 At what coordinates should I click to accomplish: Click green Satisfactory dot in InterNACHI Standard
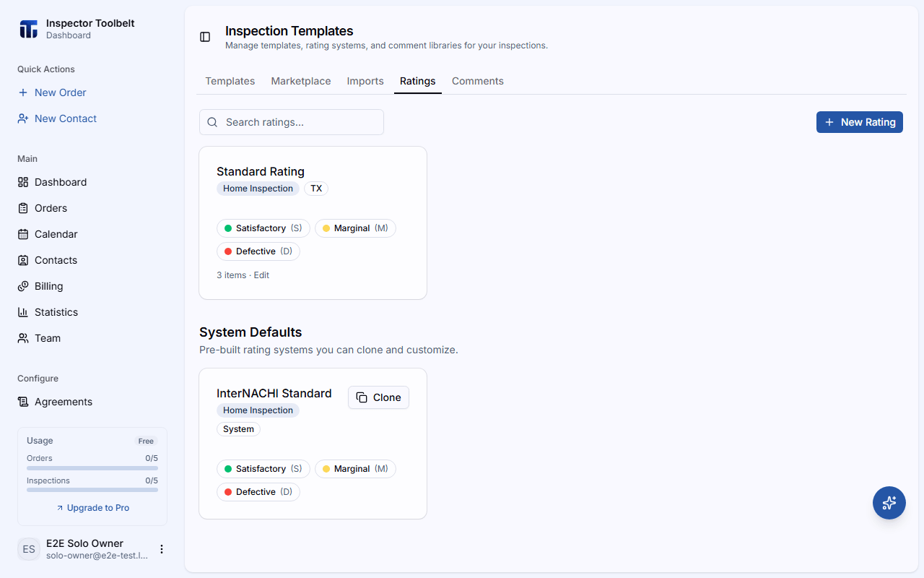click(x=228, y=469)
